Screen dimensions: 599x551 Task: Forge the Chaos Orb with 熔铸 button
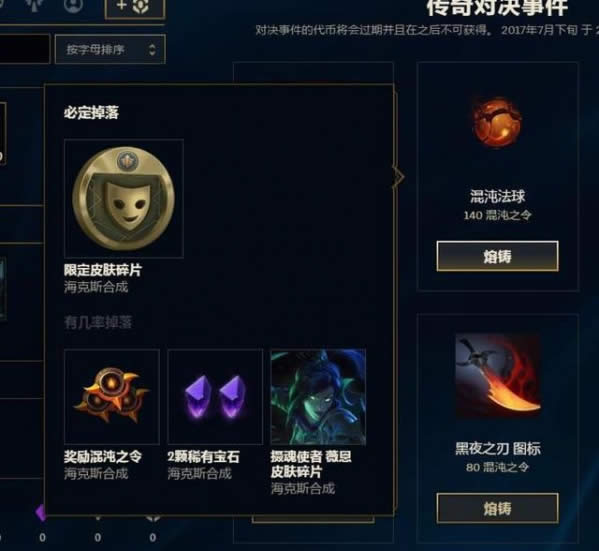(x=497, y=256)
